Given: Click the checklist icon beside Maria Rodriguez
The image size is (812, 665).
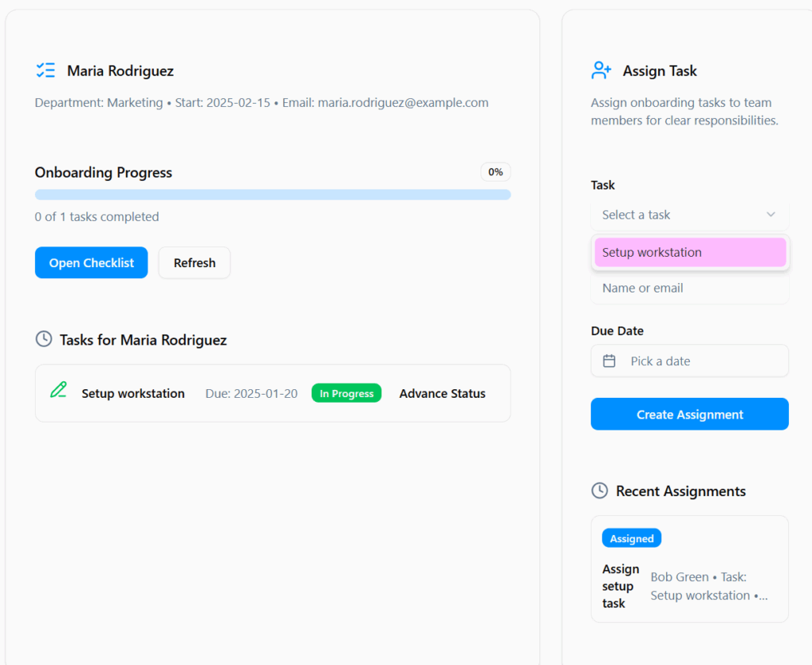Looking at the screenshot, I should pos(46,71).
